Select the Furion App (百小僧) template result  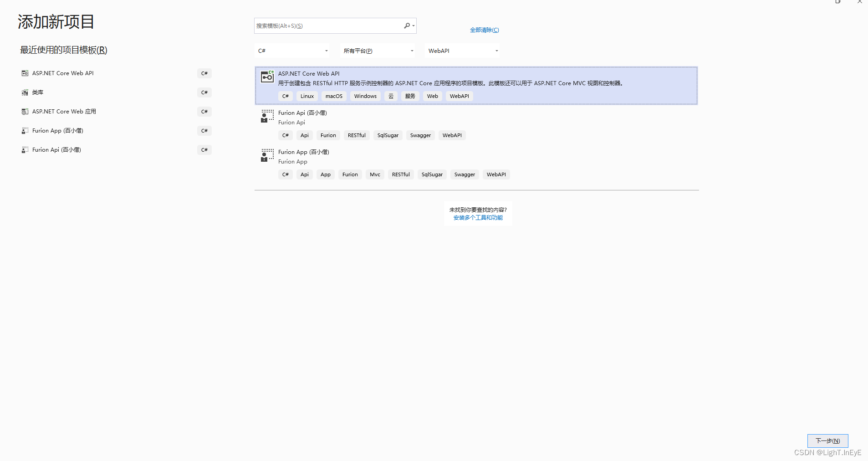click(x=476, y=164)
